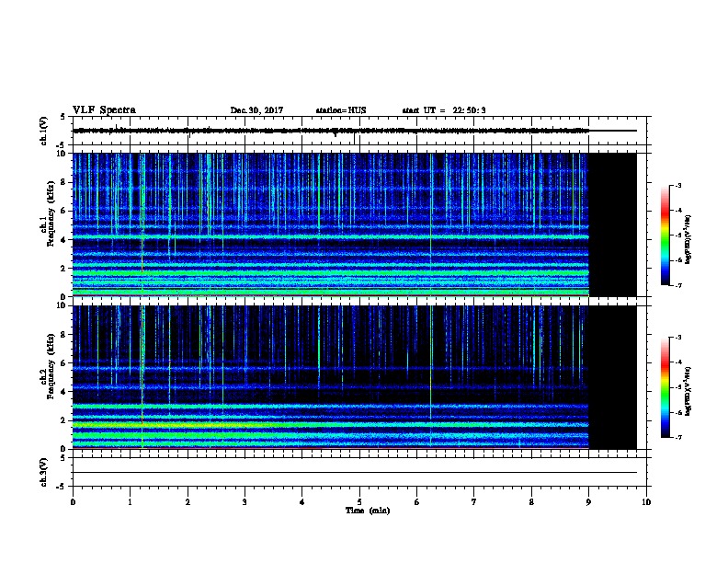The image size is (728, 563).
Task: Click the flat ch.3 voltage trace line
Action: click(355, 473)
